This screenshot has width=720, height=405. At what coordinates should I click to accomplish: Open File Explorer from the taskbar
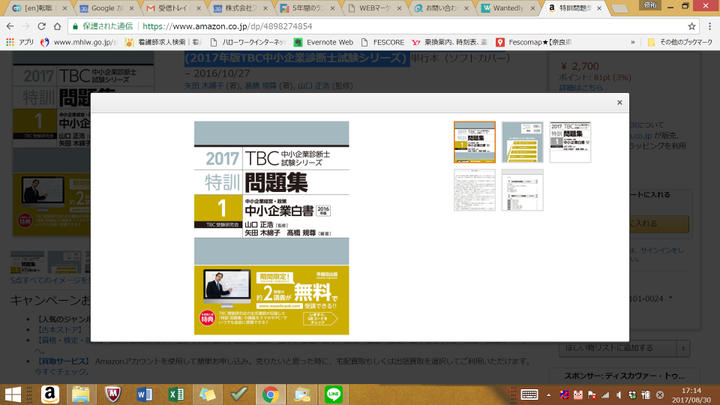tap(81, 394)
